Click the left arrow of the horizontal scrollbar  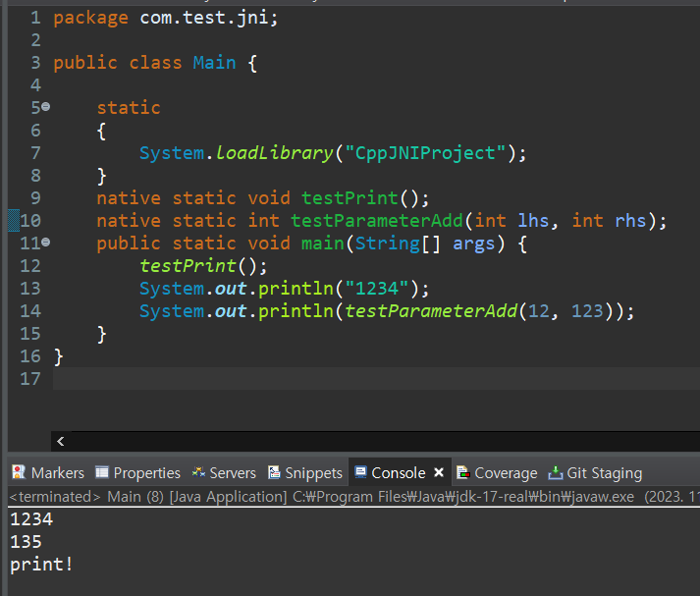pyautogui.click(x=61, y=442)
